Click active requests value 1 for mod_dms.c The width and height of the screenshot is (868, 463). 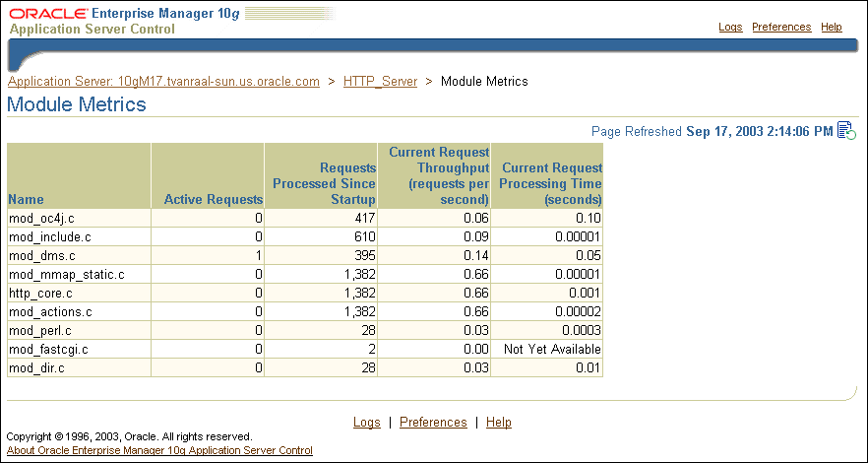(259, 256)
